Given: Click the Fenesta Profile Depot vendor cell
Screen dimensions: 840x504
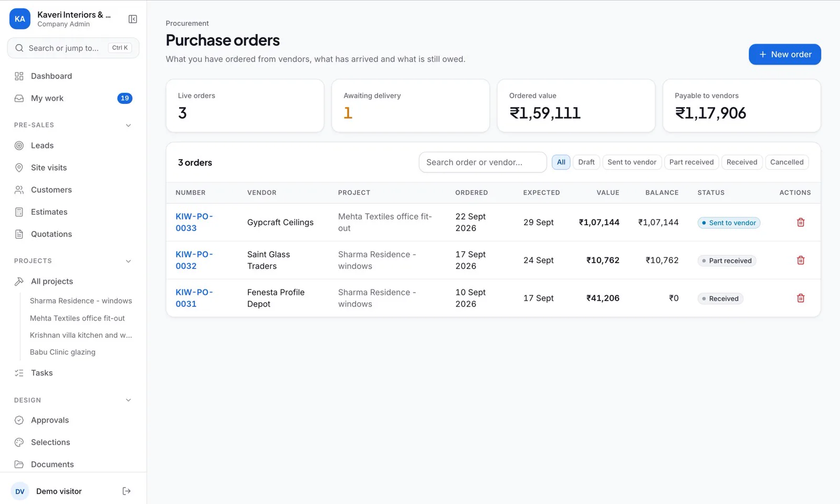Looking at the screenshot, I should pyautogui.click(x=276, y=298).
